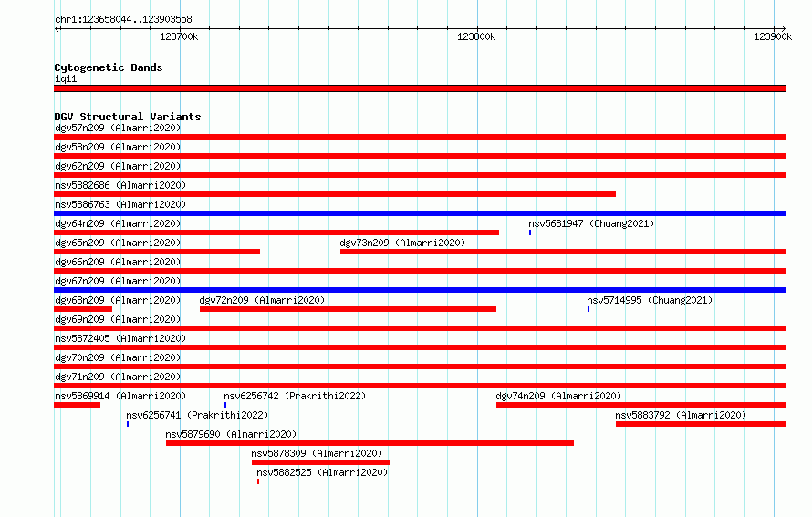The width and height of the screenshot is (812, 517).
Task: Click the 123700k ruler label
Action: (179, 36)
